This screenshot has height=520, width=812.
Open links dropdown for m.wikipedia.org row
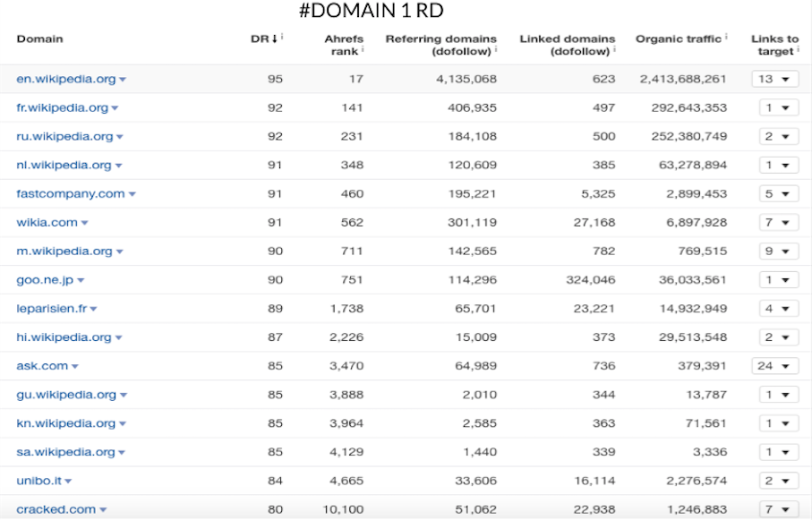coord(774,251)
